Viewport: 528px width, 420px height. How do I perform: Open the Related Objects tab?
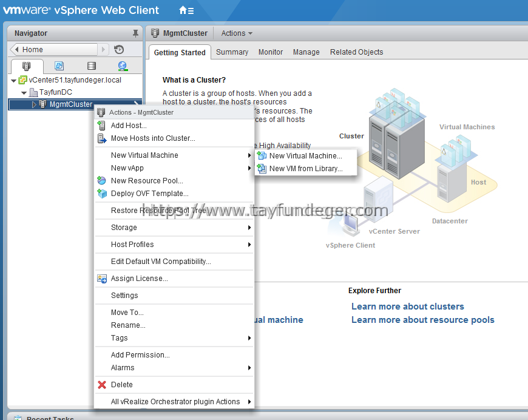coord(356,52)
